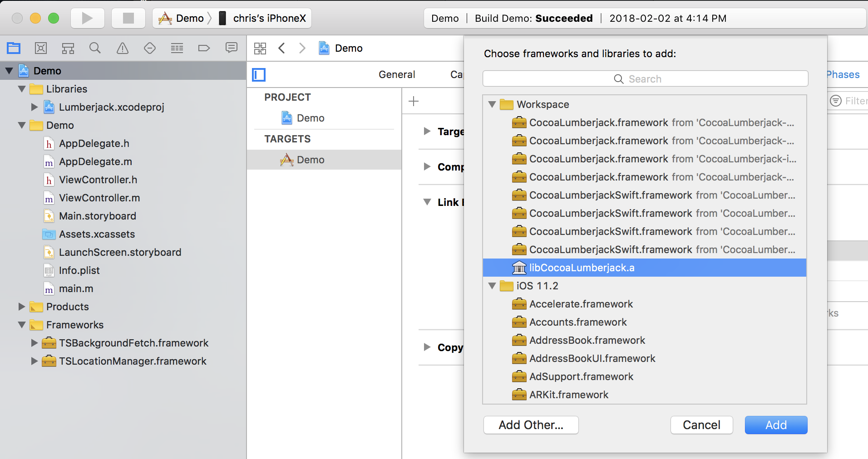
Task: Select ARKit.framework in the list
Action: point(645,395)
